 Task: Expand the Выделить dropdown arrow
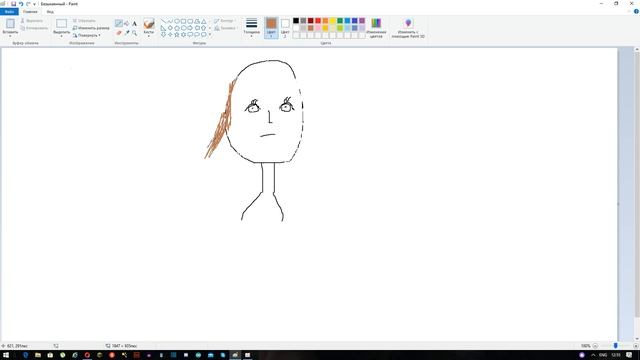click(62, 35)
